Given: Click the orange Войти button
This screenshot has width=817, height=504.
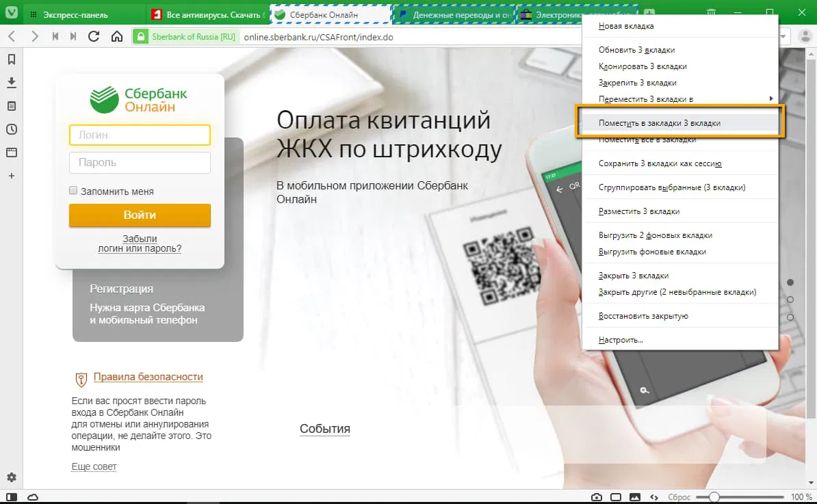Looking at the screenshot, I should tap(140, 215).
